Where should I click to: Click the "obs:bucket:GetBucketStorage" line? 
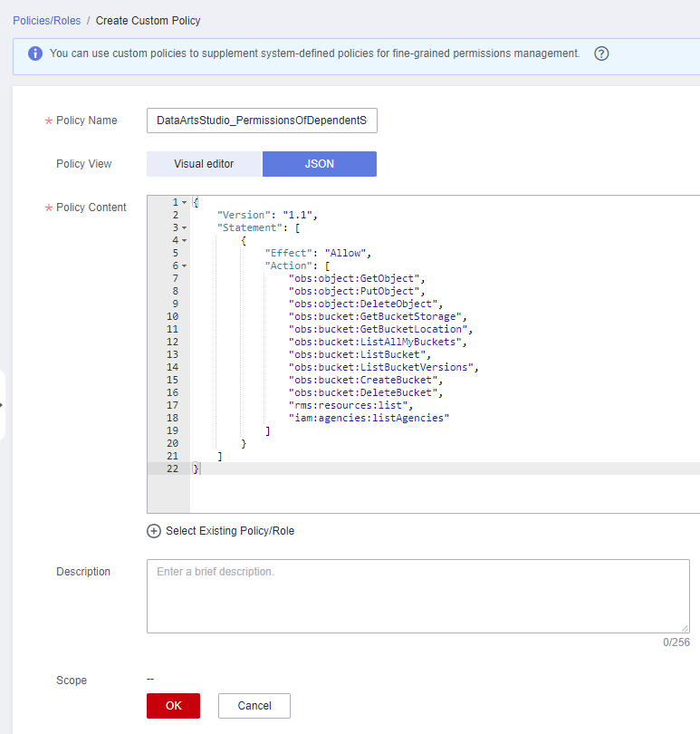click(378, 316)
